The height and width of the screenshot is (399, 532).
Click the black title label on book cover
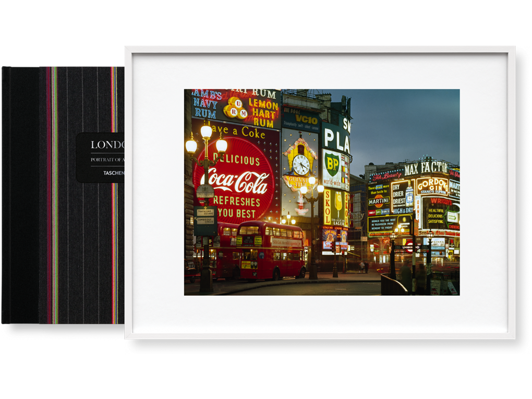pyautogui.click(x=101, y=158)
